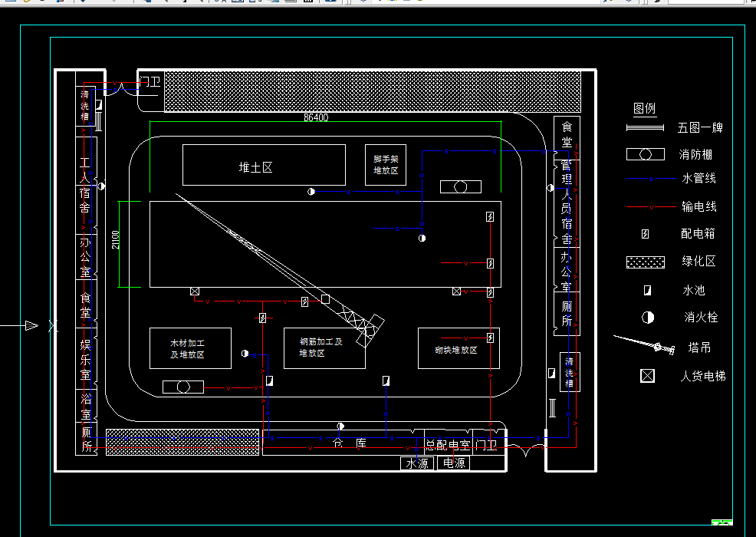Click the 消火栓 legend label
This screenshot has width=756, height=537.
coord(701,317)
